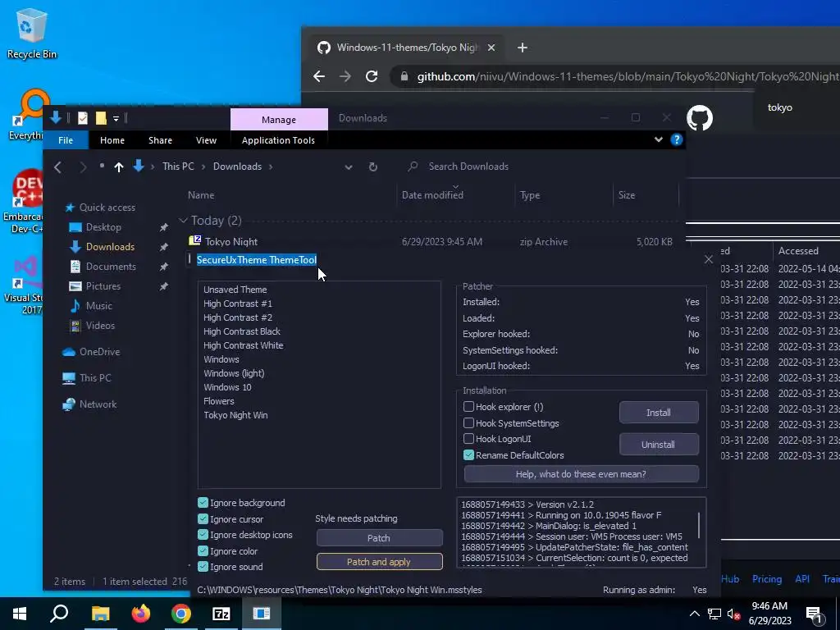
Task: Click the Explorer back arrow
Action: click(58, 167)
